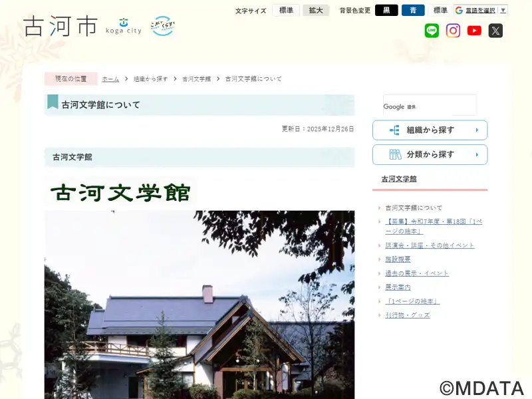Open the 【募集】令和7年度・第18回 link

(x=434, y=226)
